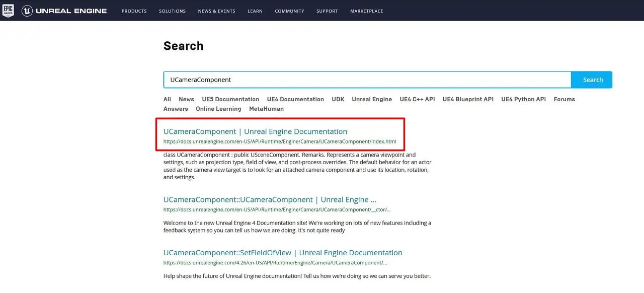Click the URL ending in __ctor/...

point(277,209)
